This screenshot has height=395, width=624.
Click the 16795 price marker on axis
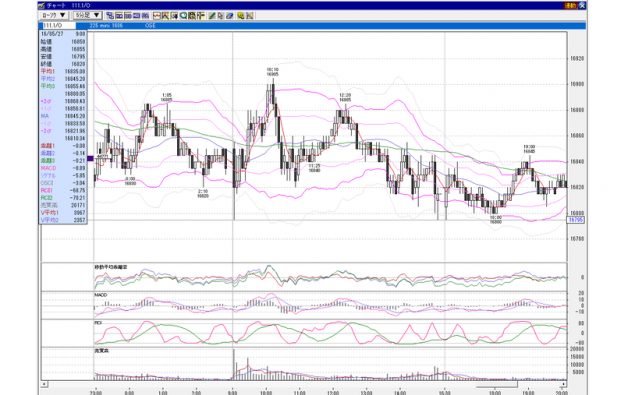(x=576, y=220)
